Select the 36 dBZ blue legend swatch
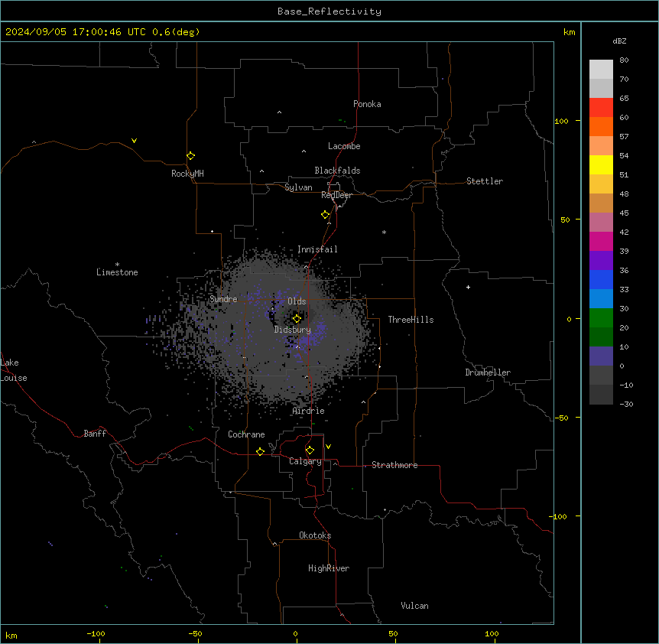The height and width of the screenshot is (644, 659). pos(601,279)
